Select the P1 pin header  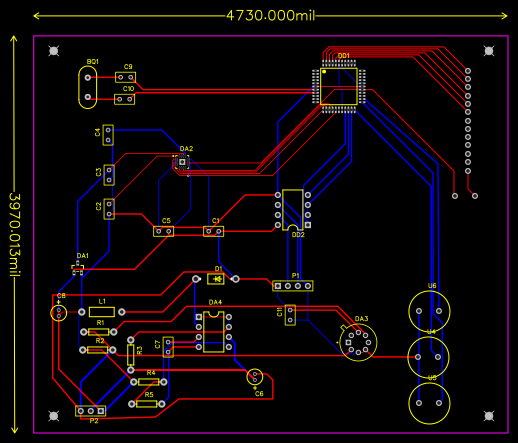point(293,286)
